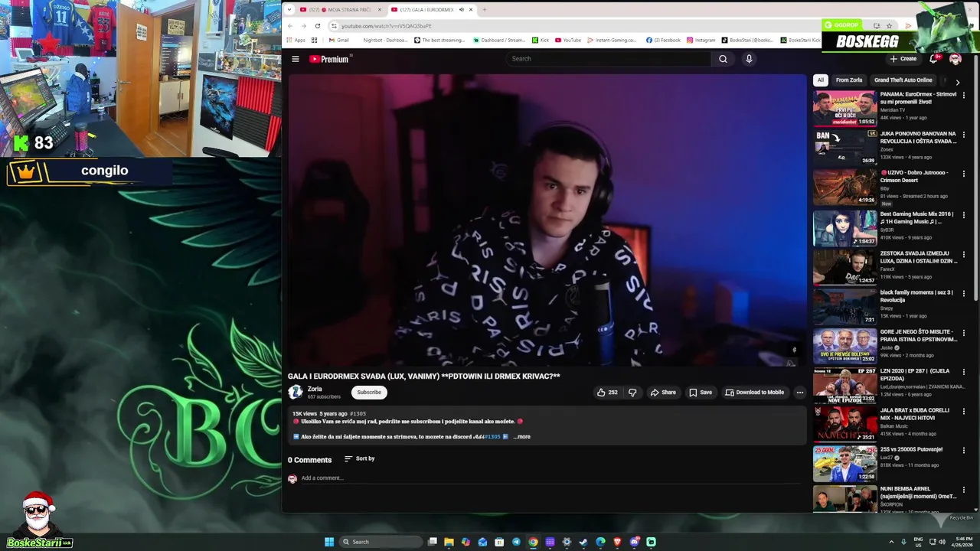
Task: Open the Kick bookmark
Action: [541, 40]
